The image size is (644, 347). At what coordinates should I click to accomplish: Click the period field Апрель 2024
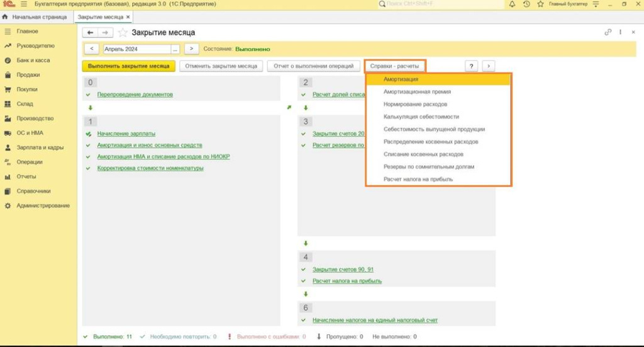[x=135, y=48]
